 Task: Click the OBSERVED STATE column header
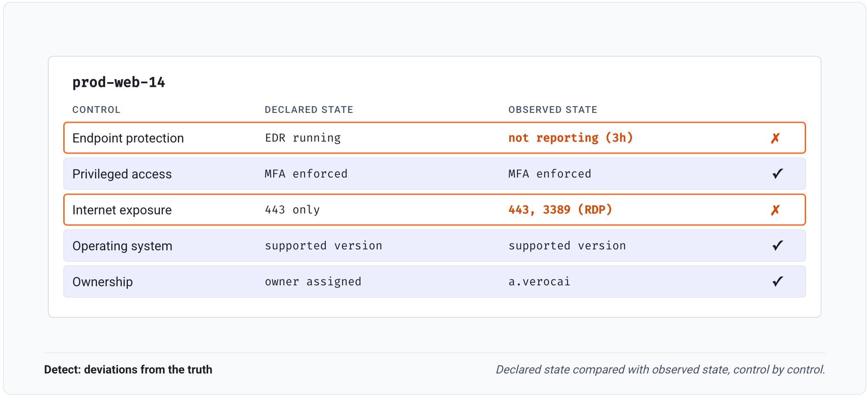coord(552,110)
